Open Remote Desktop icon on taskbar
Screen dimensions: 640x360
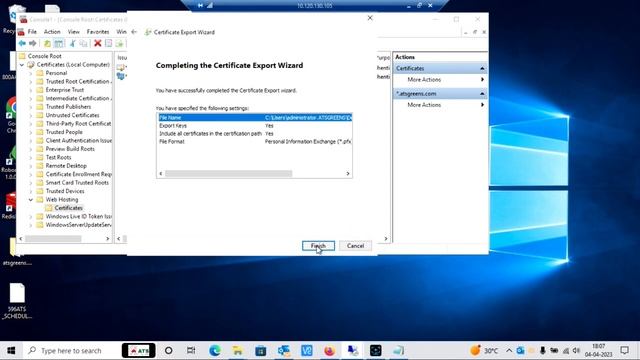(353, 351)
